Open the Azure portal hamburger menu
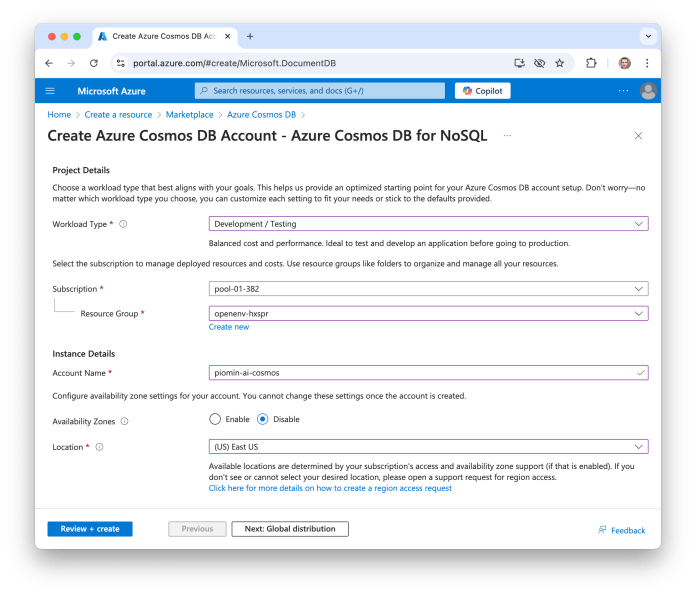The image size is (696, 595). pos(50,91)
